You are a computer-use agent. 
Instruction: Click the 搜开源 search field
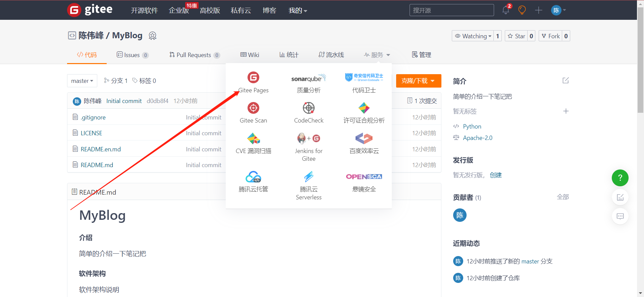(x=451, y=10)
